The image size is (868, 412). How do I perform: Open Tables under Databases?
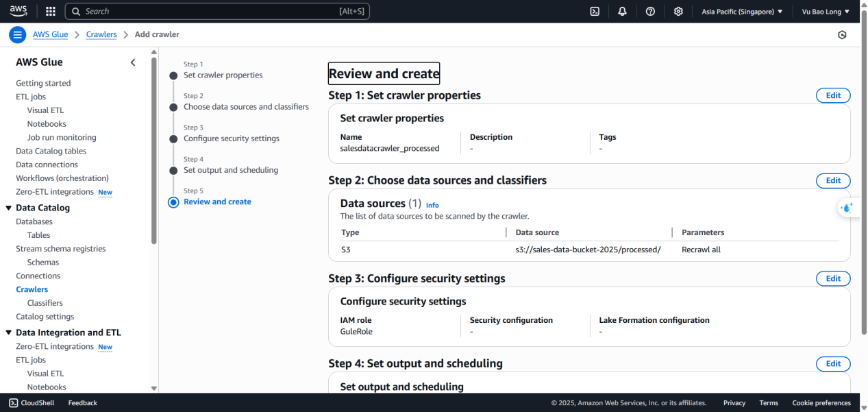(x=38, y=235)
